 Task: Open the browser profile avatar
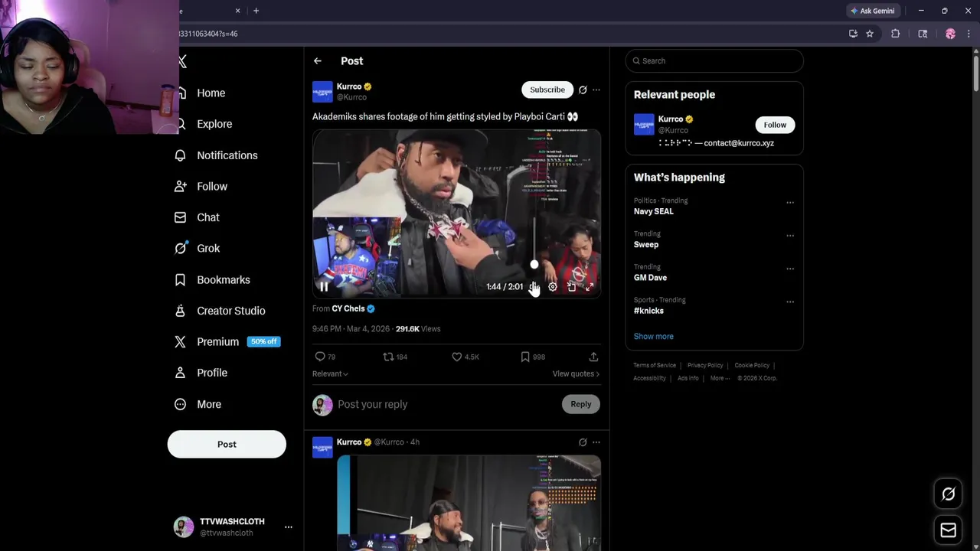950,34
